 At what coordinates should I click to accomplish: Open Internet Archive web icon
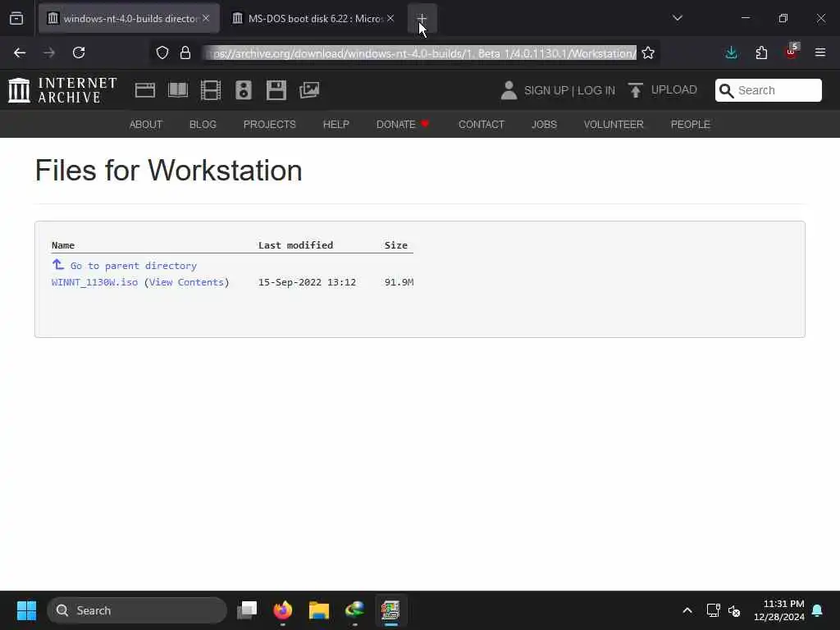(x=145, y=90)
